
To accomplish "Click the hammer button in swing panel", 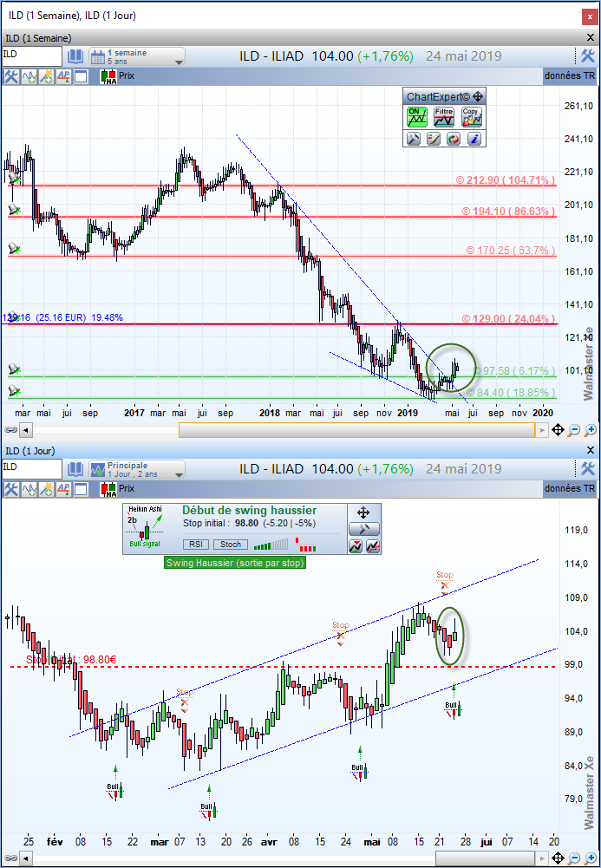I will pos(363,529).
